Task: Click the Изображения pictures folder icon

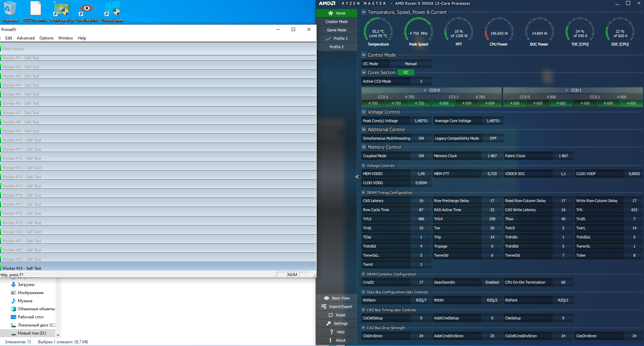Action: [13, 293]
